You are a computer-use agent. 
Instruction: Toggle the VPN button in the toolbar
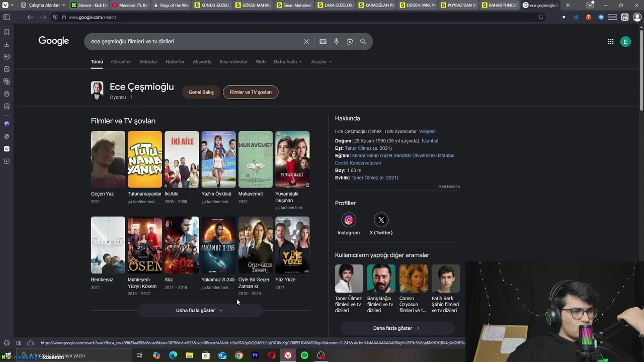point(612,17)
